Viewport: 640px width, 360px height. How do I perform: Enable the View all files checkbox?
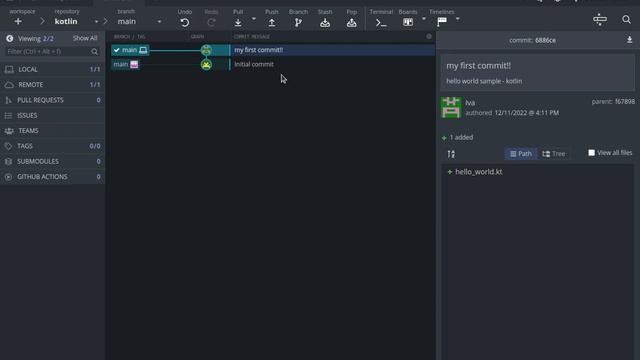591,153
